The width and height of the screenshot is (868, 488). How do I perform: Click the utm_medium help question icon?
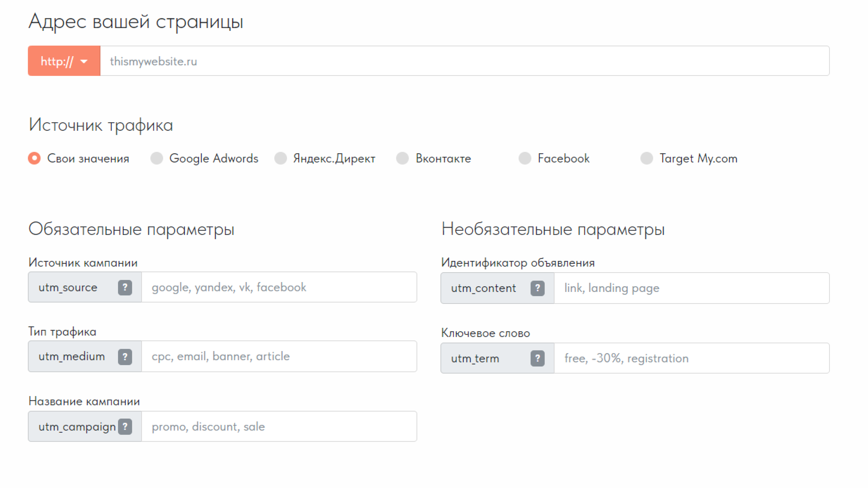[125, 356]
